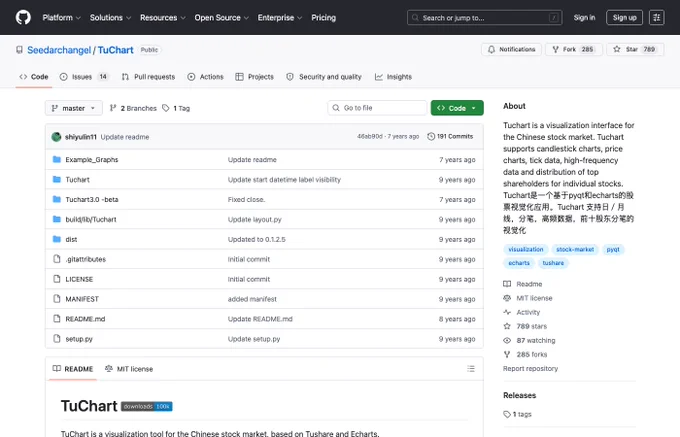Open the TuChart repository link

pos(115,50)
